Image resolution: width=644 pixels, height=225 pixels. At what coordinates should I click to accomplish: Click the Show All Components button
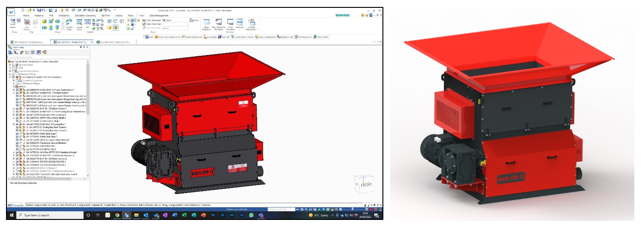point(168,37)
